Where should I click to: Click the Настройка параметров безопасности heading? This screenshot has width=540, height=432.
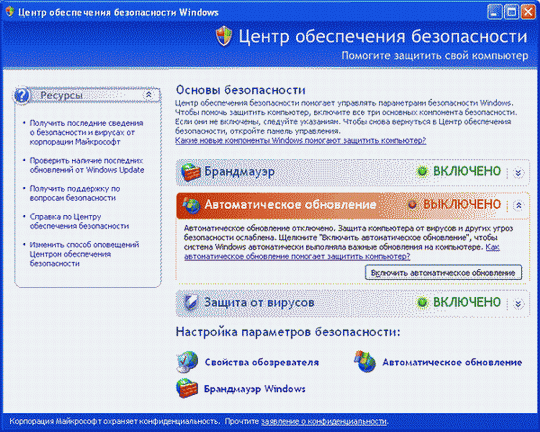click(288, 332)
